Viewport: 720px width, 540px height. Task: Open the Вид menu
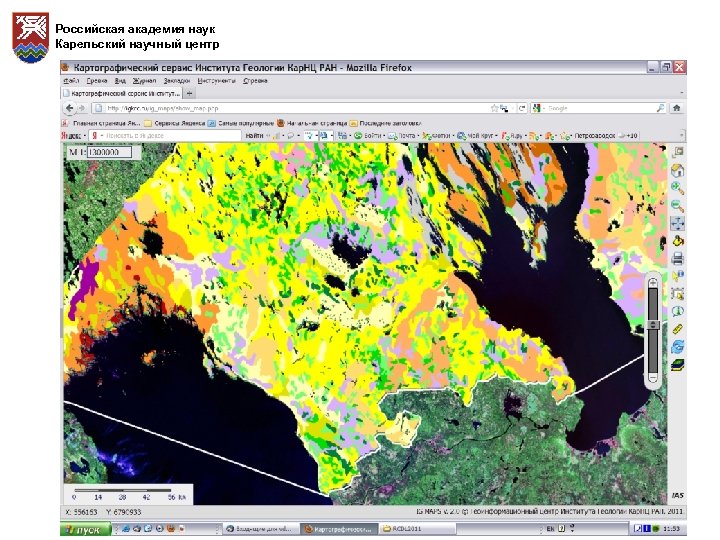click(120, 81)
